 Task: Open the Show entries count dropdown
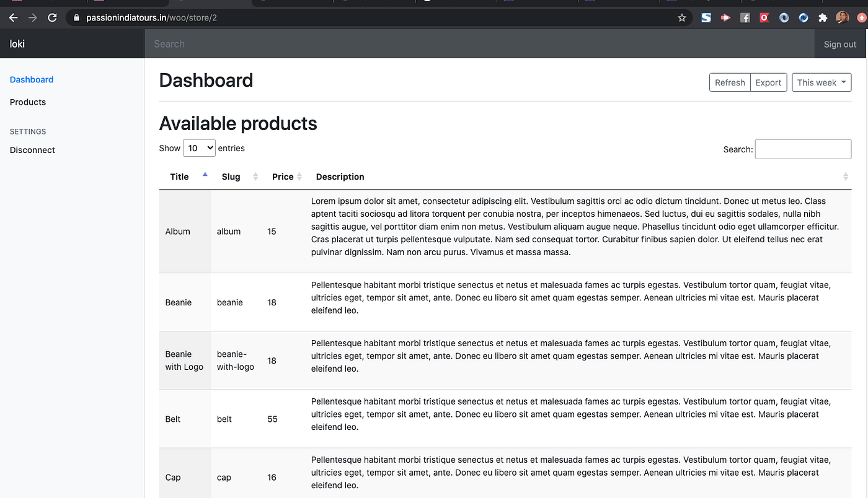tap(199, 148)
